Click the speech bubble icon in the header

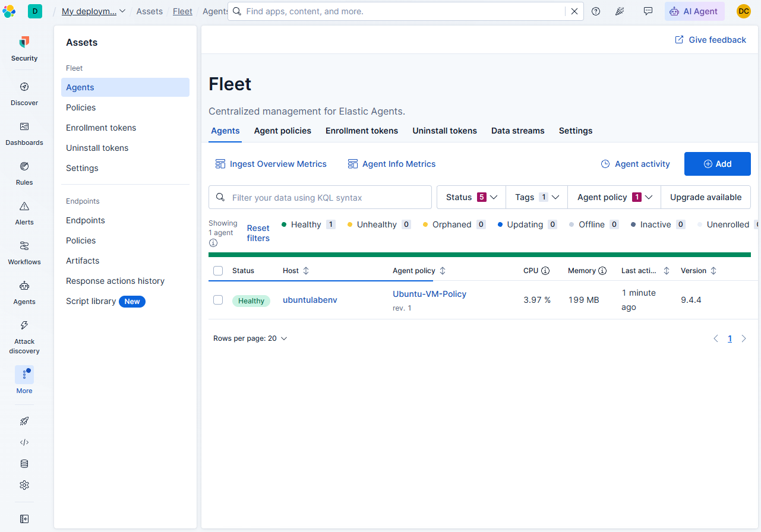tap(648, 11)
